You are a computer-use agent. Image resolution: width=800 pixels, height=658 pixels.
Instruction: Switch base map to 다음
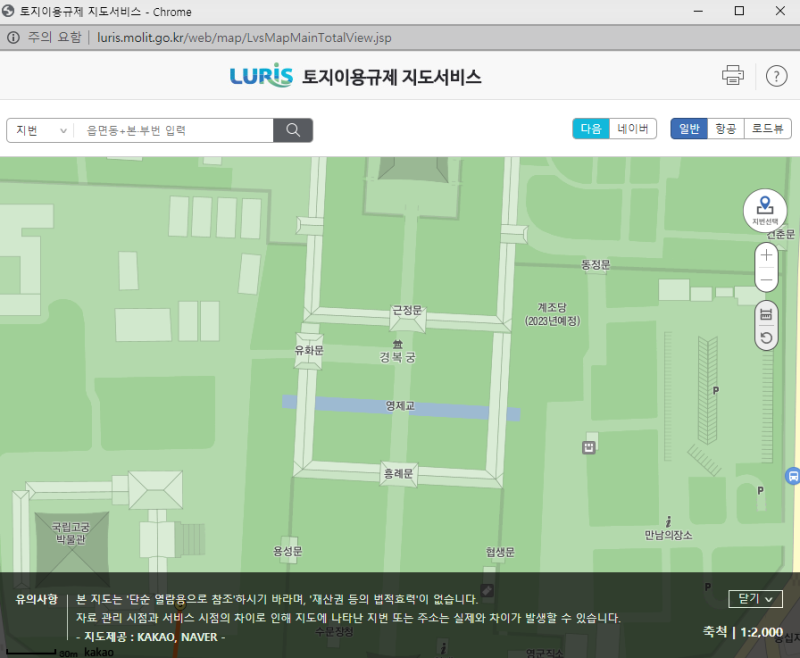tap(591, 128)
